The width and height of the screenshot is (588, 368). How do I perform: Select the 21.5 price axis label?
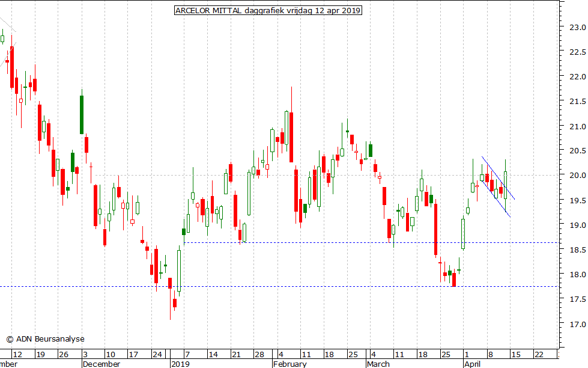coord(578,102)
